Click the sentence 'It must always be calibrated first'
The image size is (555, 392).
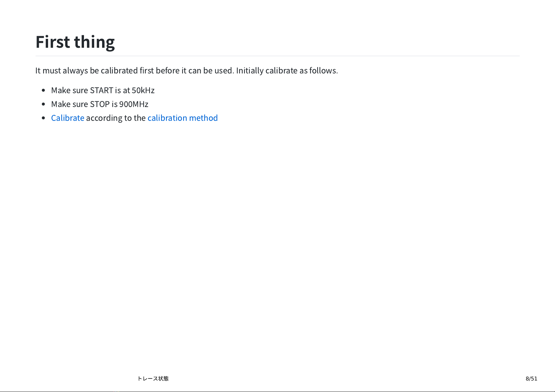tap(186, 71)
